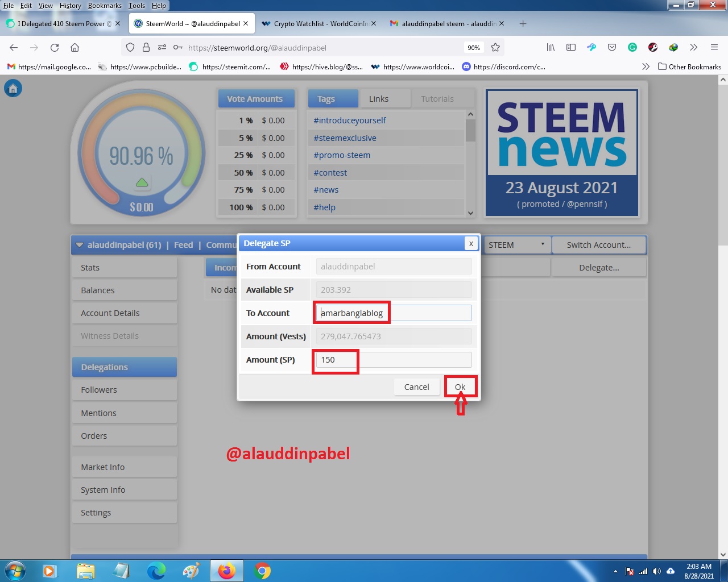The width and height of the screenshot is (728, 582).
Task: Open the Feed link
Action: (x=183, y=245)
